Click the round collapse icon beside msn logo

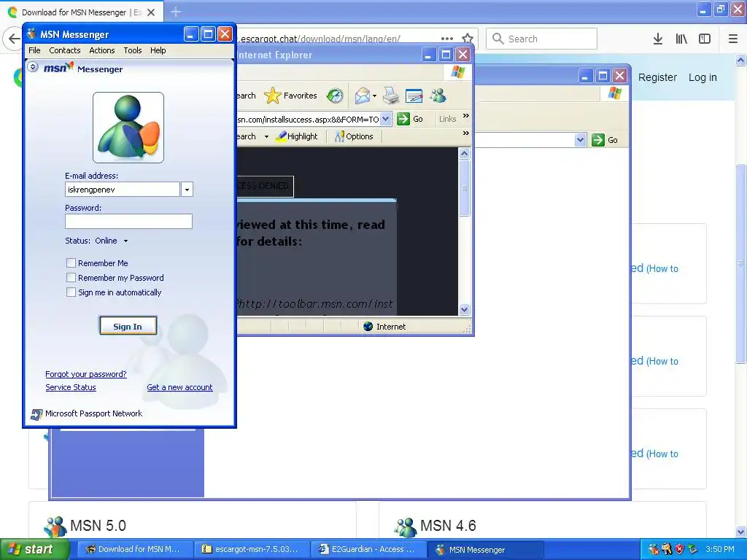point(33,66)
